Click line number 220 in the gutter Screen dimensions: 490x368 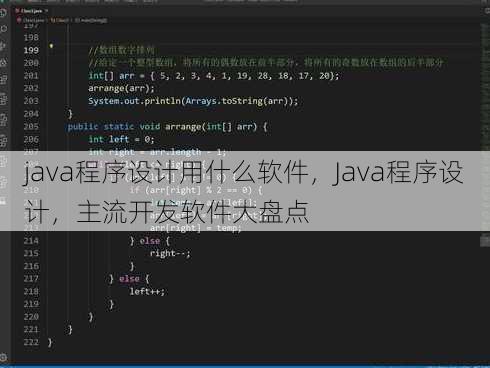(31, 317)
